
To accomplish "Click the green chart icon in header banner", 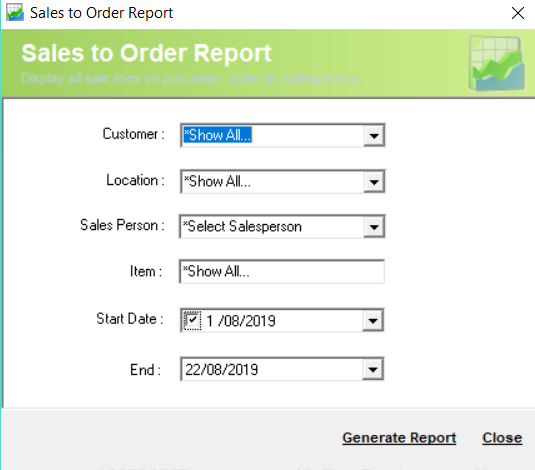I will click(496, 63).
